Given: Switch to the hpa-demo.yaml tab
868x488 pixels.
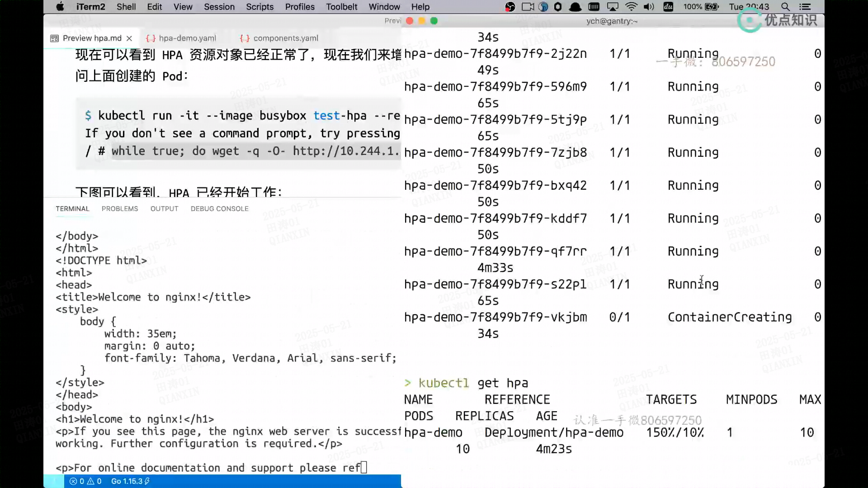Looking at the screenshot, I should tap(187, 38).
